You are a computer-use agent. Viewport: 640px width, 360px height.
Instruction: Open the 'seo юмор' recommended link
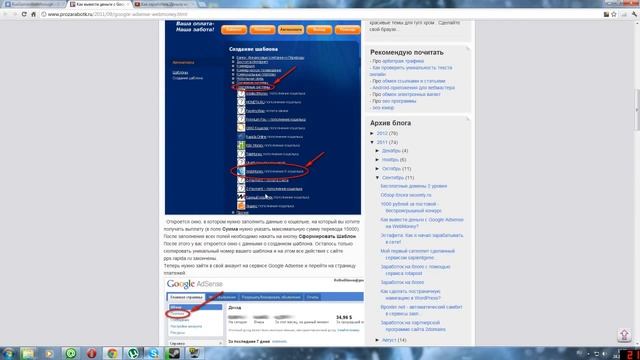click(383, 107)
